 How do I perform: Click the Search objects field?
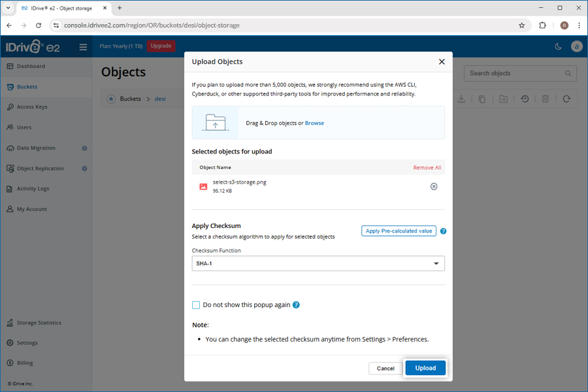pyautogui.click(x=515, y=73)
